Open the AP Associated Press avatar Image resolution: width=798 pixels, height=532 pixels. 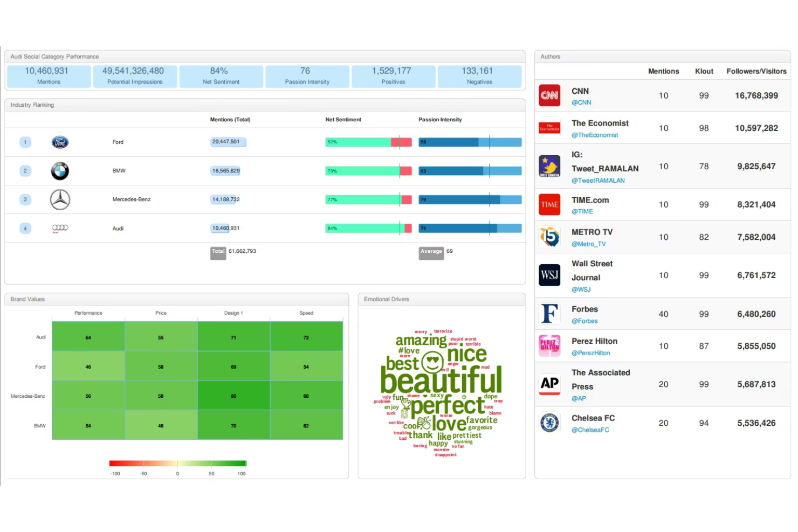tap(549, 384)
